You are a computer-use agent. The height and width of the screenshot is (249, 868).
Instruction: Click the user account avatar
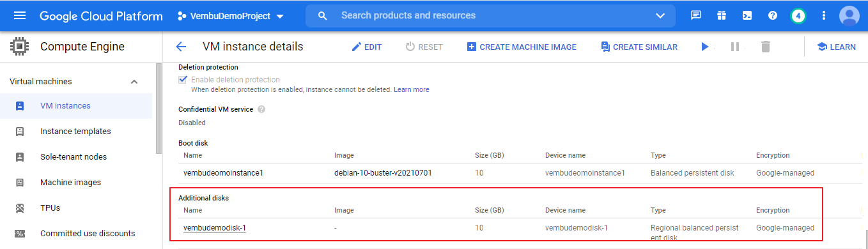tap(849, 15)
